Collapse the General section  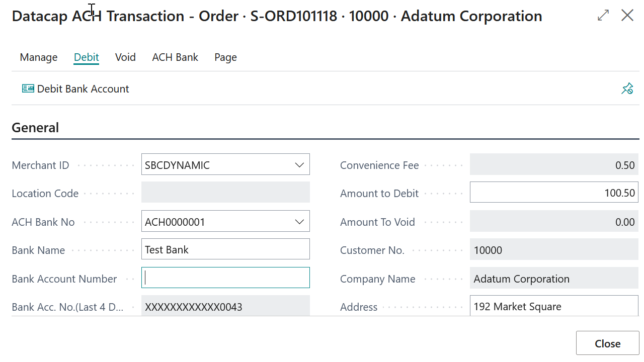[x=35, y=127]
